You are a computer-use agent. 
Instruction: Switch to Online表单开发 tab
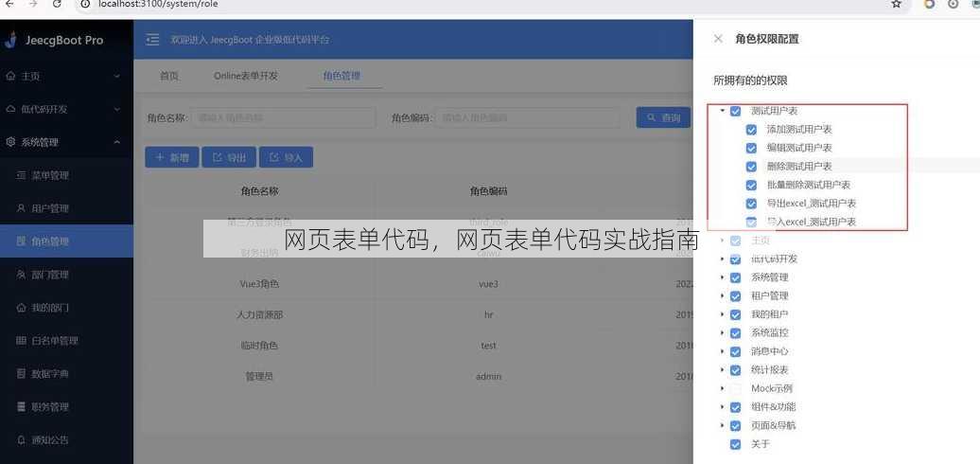pyautogui.click(x=246, y=77)
